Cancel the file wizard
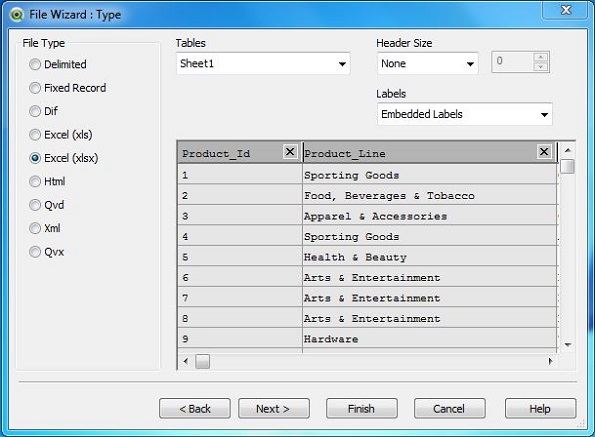This screenshot has height=437, width=595. (x=449, y=409)
